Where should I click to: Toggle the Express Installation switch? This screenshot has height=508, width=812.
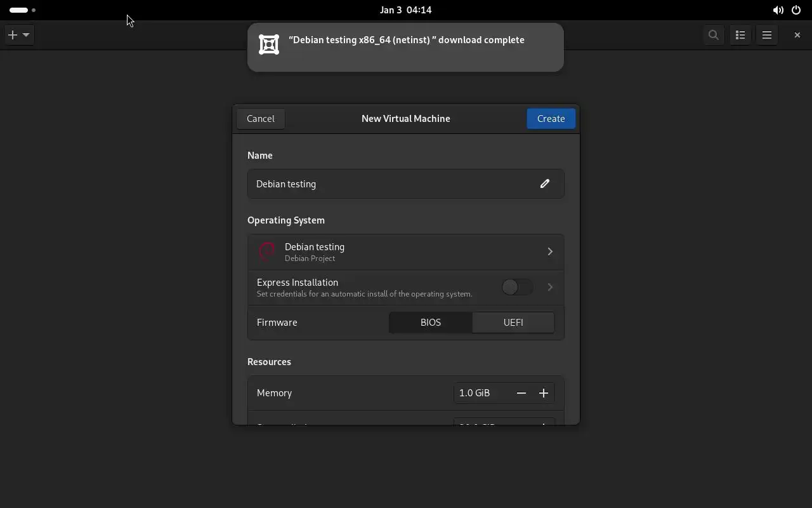[517, 287]
